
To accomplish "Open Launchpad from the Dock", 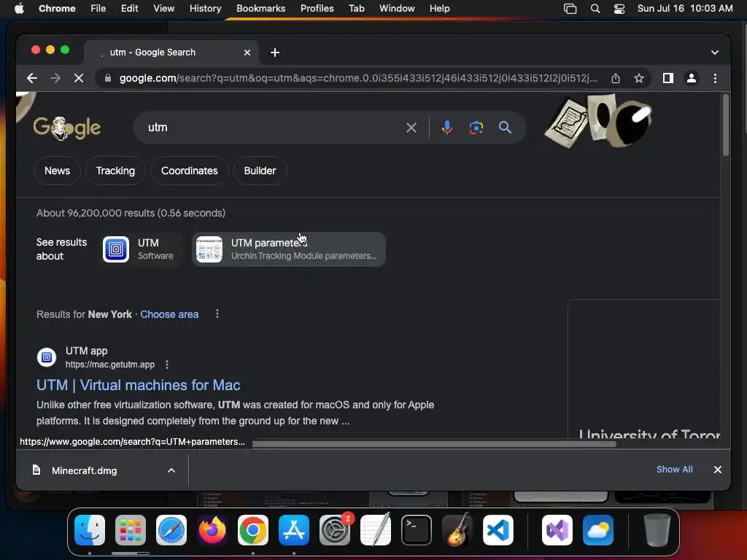I will [130, 530].
